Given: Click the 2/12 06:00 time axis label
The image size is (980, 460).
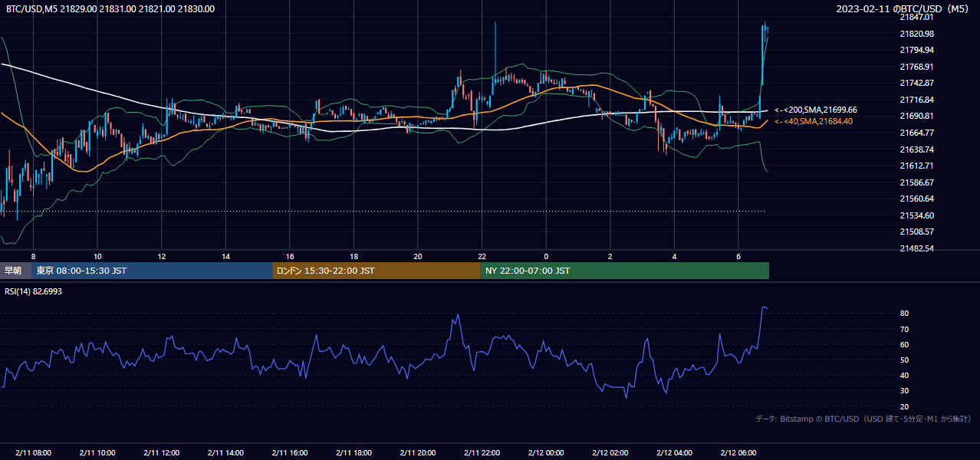Looking at the screenshot, I should (x=738, y=452).
